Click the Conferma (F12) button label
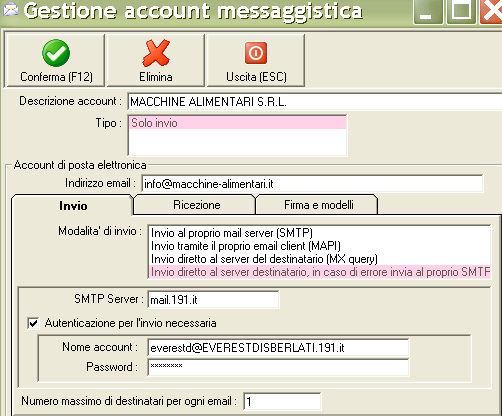 56,77
